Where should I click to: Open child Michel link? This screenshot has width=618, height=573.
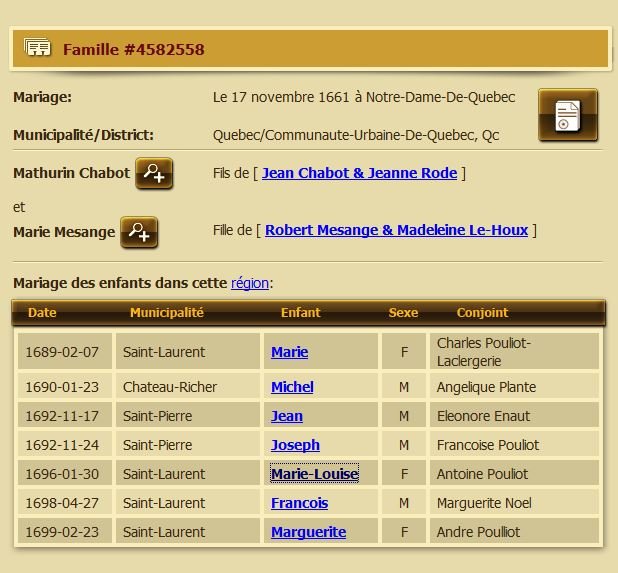pos(292,387)
